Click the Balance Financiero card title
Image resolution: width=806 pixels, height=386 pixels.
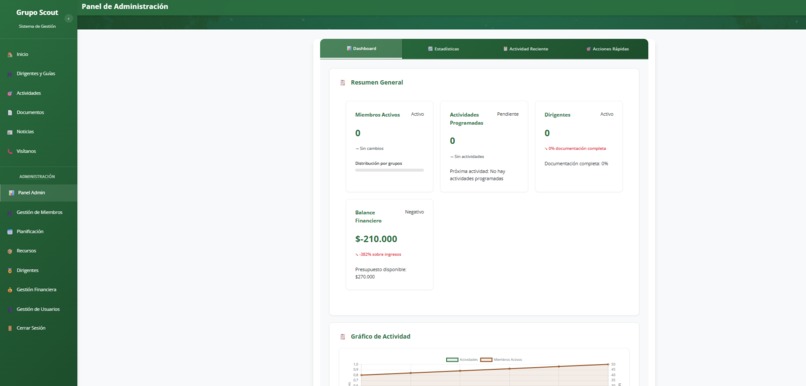coord(369,216)
